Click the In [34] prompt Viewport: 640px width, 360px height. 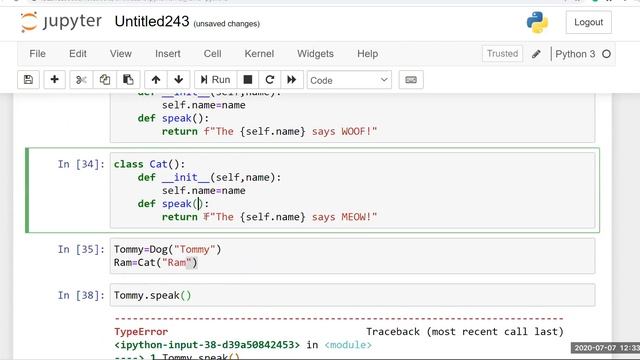tap(81, 164)
